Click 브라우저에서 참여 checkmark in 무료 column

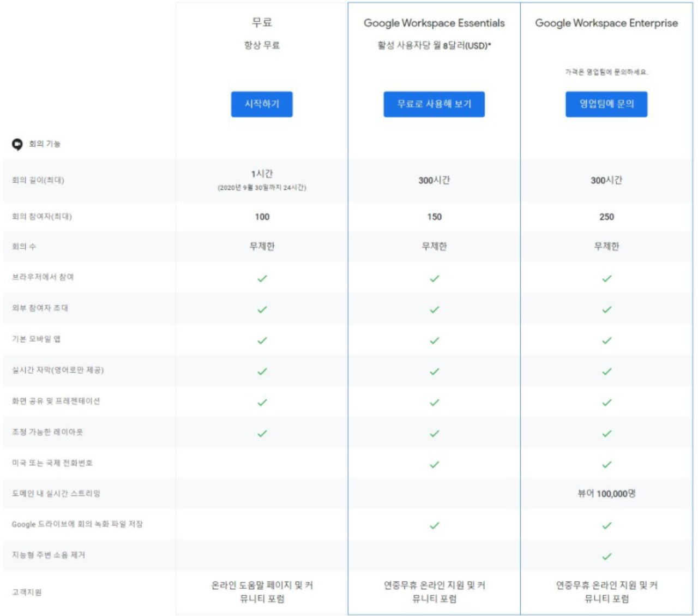click(262, 278)
